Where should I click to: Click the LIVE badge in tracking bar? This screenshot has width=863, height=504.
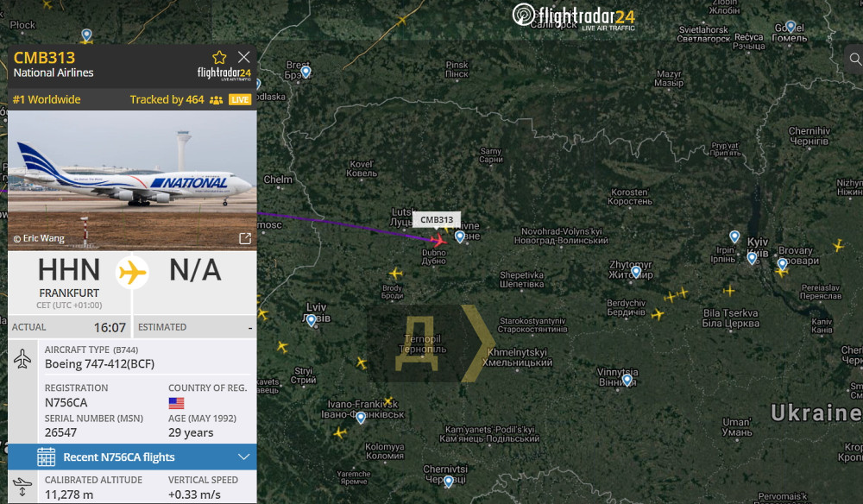tap(240, 99)
